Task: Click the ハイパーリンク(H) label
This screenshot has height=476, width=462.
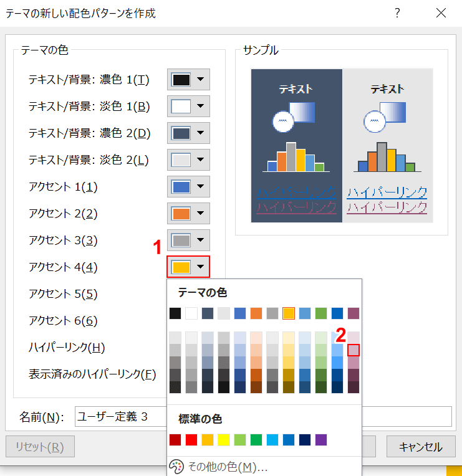Action: click(x=67, y=347)
